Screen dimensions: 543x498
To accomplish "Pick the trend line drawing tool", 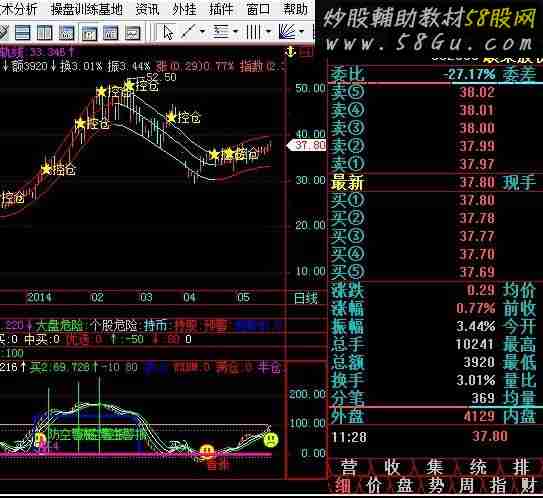I will click(188, 32).
